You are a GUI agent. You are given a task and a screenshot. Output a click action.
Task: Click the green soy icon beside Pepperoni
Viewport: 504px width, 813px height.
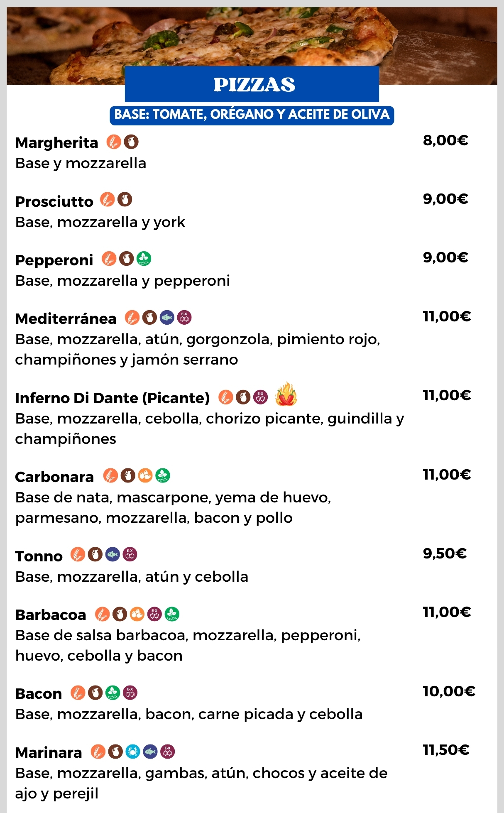(x=144, y=259)
